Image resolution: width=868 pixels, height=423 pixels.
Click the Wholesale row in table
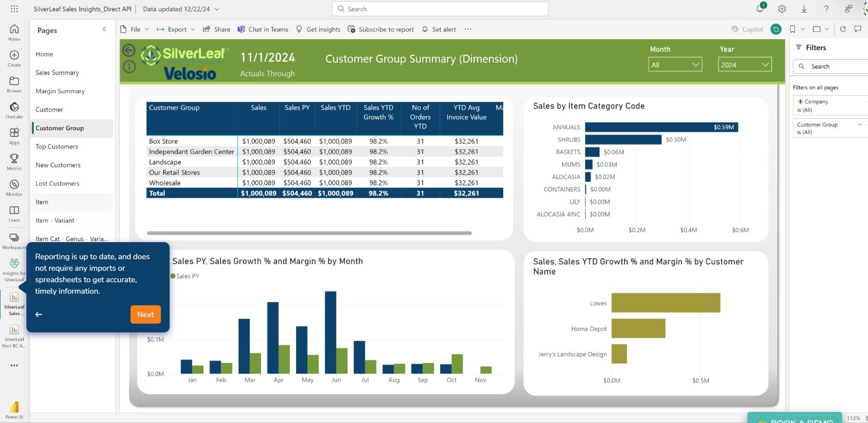[x=325, y=183]
